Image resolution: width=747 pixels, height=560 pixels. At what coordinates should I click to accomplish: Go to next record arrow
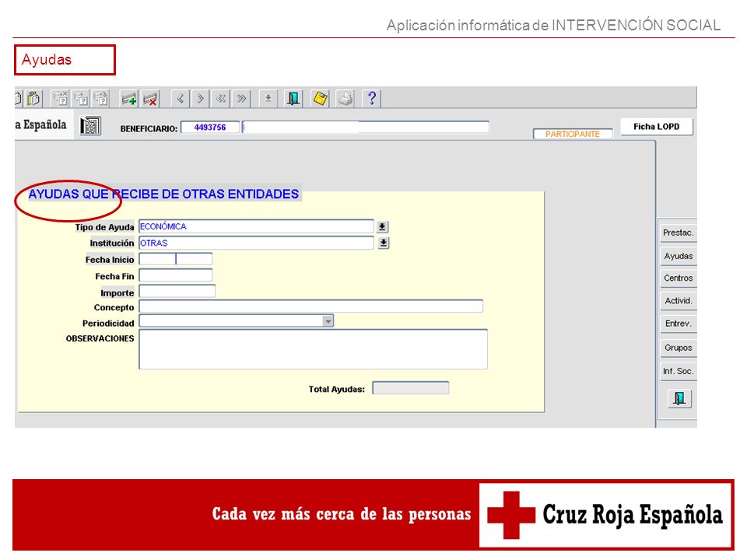tap(201, 99)
